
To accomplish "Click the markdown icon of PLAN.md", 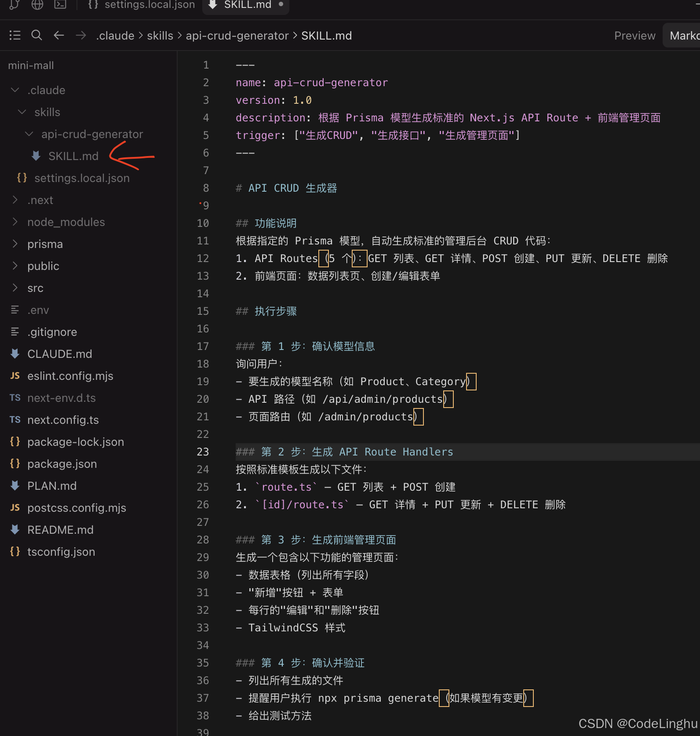I will [15, 485].
